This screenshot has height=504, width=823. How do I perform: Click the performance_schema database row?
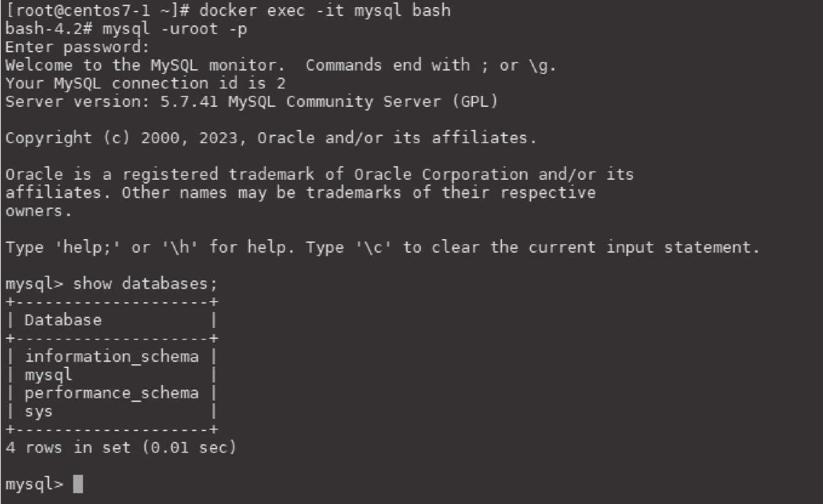coord(111,393)
